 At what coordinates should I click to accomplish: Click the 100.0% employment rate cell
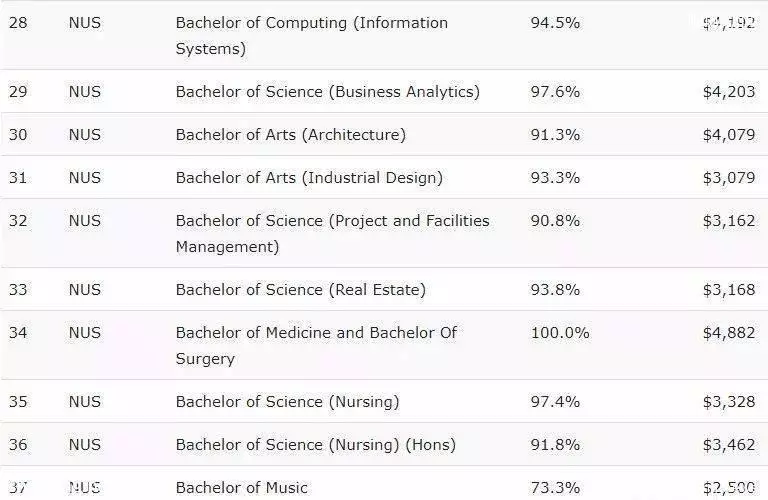[x=560, y=333]
